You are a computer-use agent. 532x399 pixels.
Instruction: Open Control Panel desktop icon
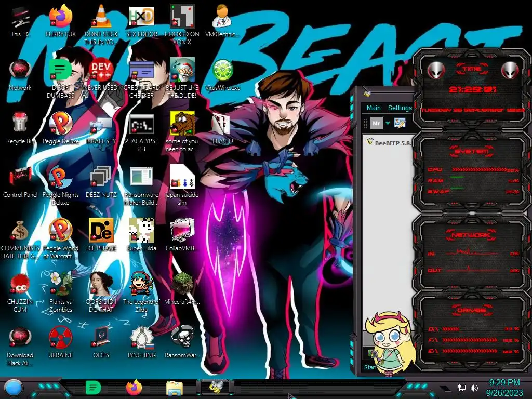pyautogui.click(x=20, y=182)
